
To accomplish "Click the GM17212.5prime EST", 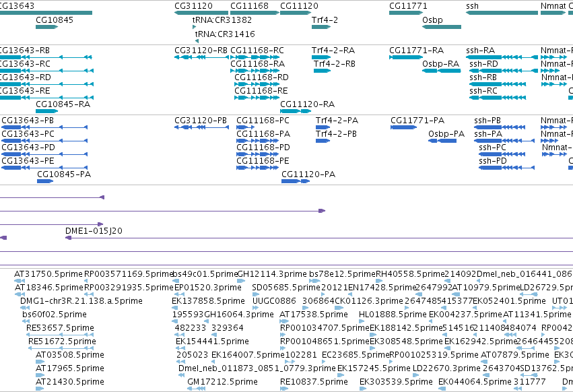I will coord(196,389).
